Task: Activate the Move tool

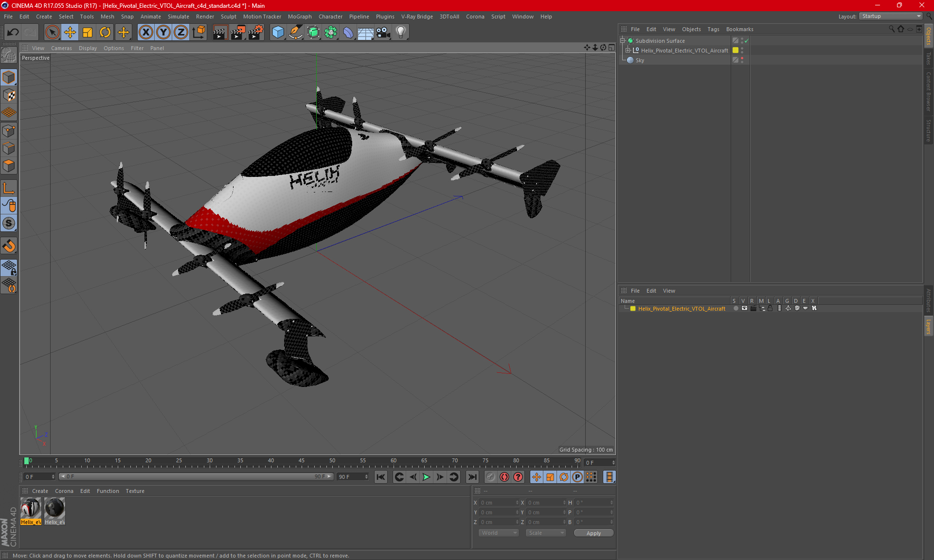Action: [70, 33]
